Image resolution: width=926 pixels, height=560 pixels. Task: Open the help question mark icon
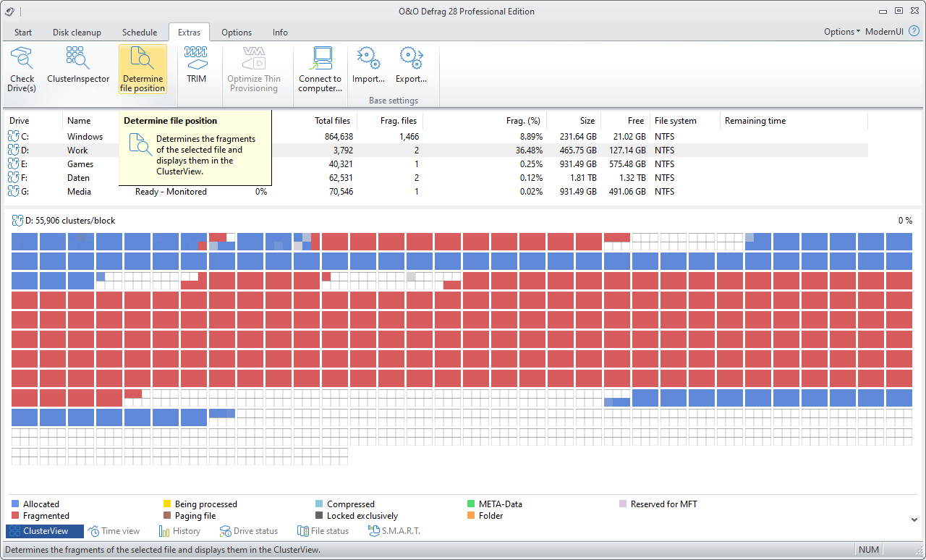[914, 32]
